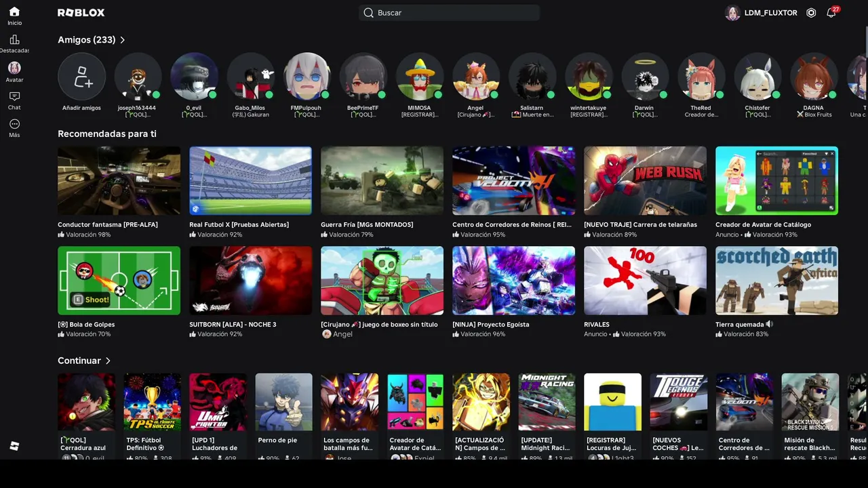Open friend MIMOSA's avatar
868x488 pixels.
[419, 77]
